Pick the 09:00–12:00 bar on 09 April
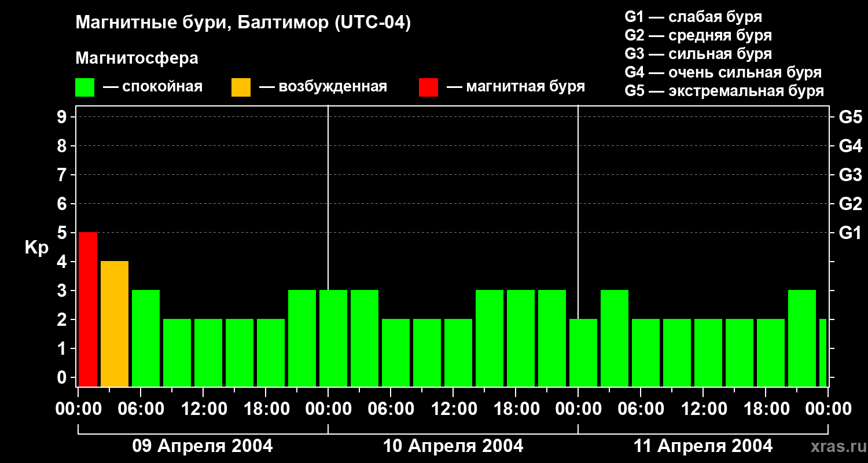Viewport: 868px width, 463px height. coord(177,352)
